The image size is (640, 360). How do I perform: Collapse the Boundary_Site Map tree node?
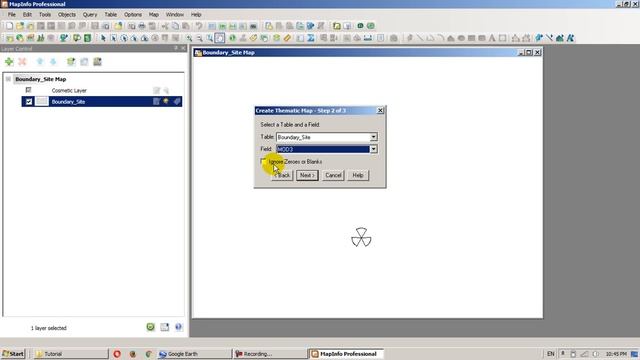click(8, 79)
